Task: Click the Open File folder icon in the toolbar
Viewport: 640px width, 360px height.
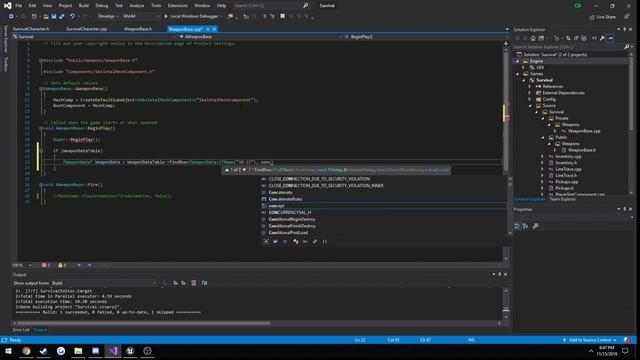Action: tap(46, 16)
